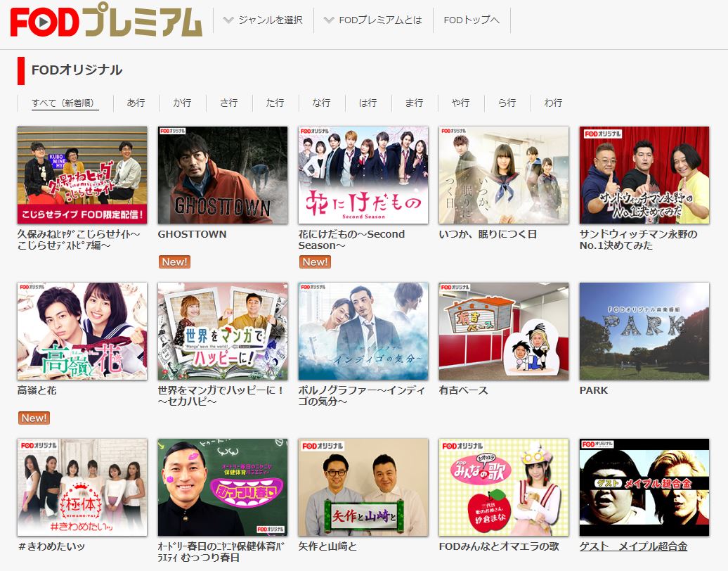
Task: Click the PARK title link
Action: pyautogui.click(x=593, y=390)
